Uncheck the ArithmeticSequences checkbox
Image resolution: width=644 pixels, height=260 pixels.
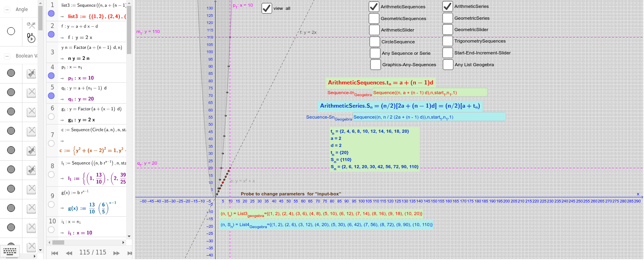374,7
